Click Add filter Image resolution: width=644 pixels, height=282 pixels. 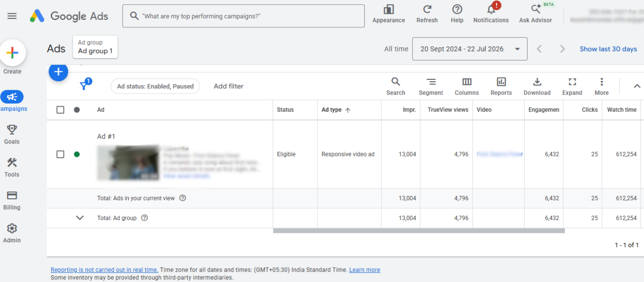[x=229, y=86]
